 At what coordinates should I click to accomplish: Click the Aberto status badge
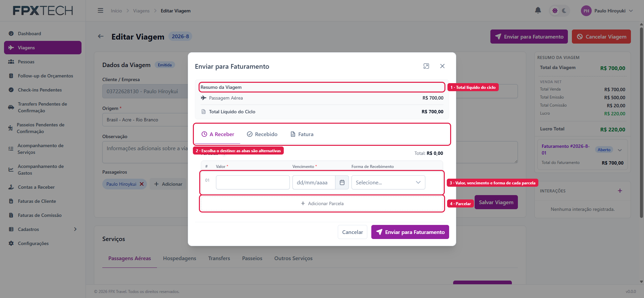[604, 150]
